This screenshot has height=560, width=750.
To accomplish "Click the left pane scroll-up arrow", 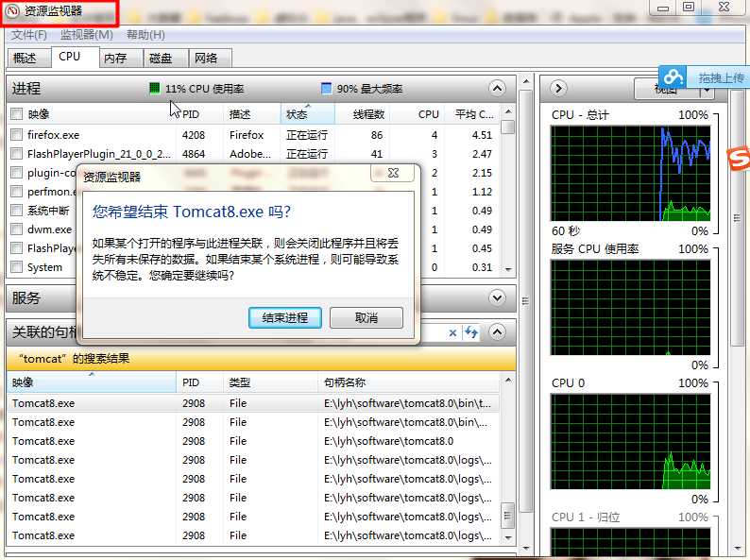I will (x=526, y=81).
